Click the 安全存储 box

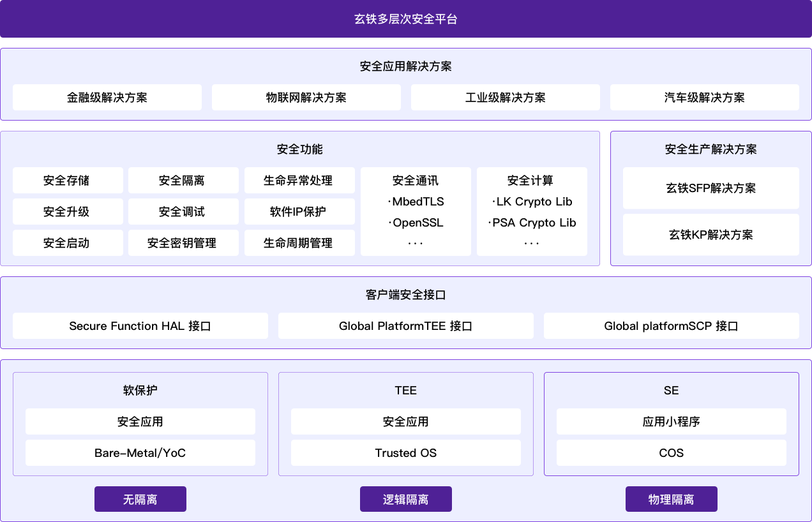pos(68,181)
